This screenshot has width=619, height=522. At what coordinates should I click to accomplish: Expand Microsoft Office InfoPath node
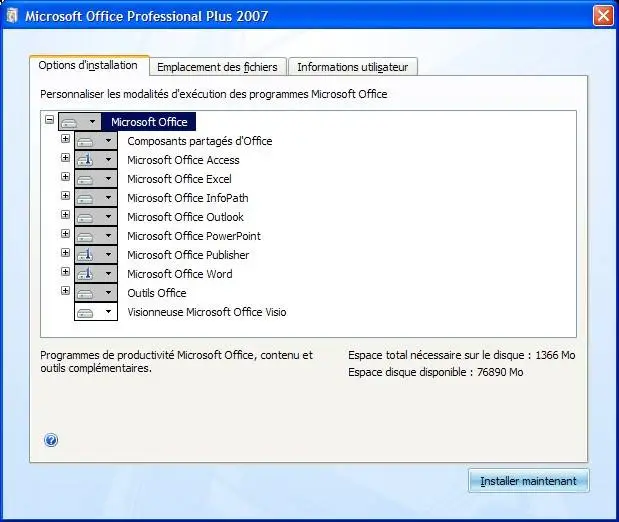point(66,195)
